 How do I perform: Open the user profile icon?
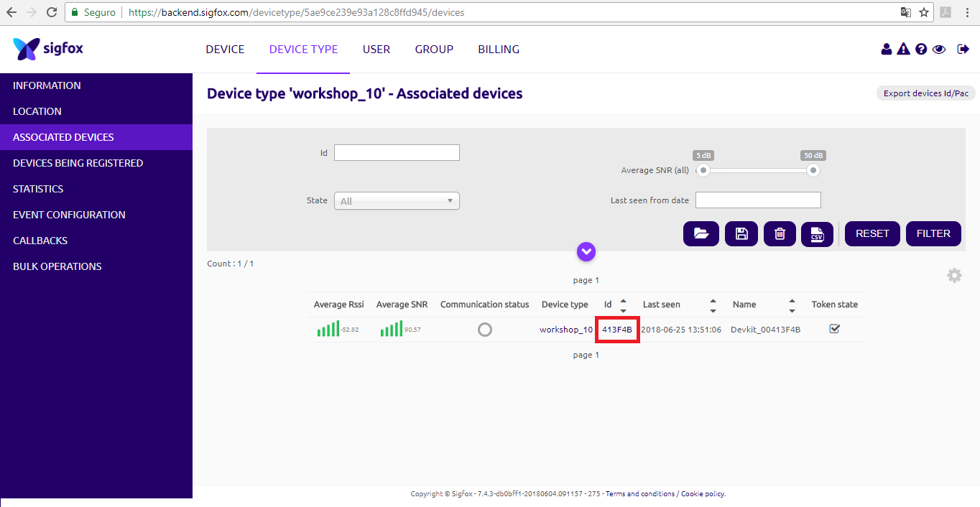click(x=886, y=49)
